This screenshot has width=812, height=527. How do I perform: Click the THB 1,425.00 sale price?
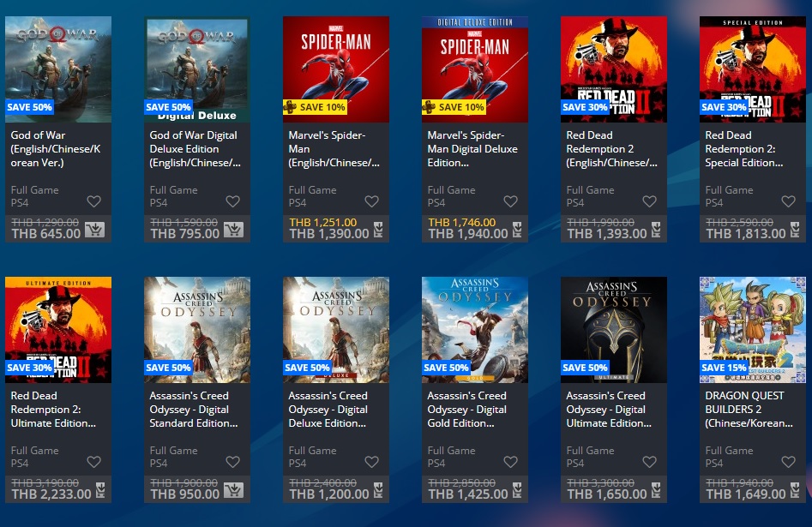[468, 494]
